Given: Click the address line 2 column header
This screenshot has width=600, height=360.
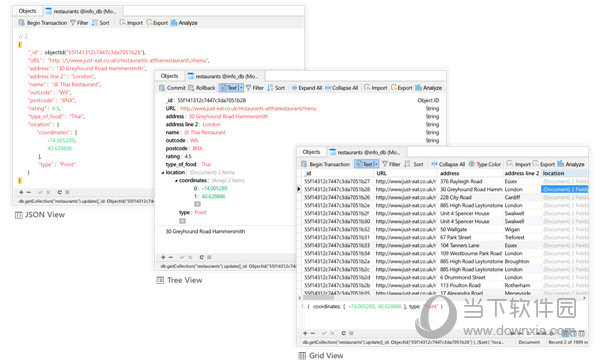Looking at the screenshot, I should pos(522,173).
